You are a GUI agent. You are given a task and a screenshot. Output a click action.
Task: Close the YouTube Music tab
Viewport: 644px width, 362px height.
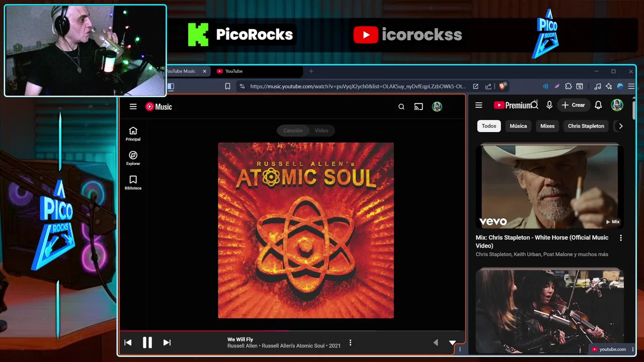204,71
